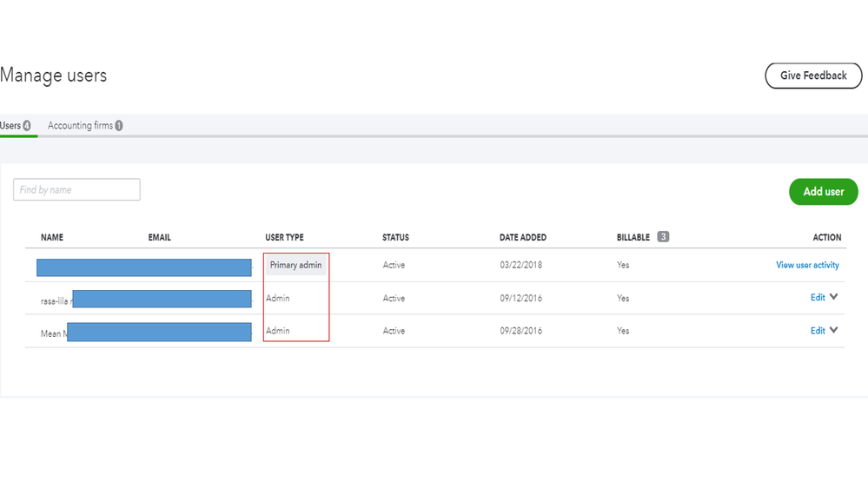868x488 pixels.
Task: Select Active status in Primary admin row
Action: point(394,265)
